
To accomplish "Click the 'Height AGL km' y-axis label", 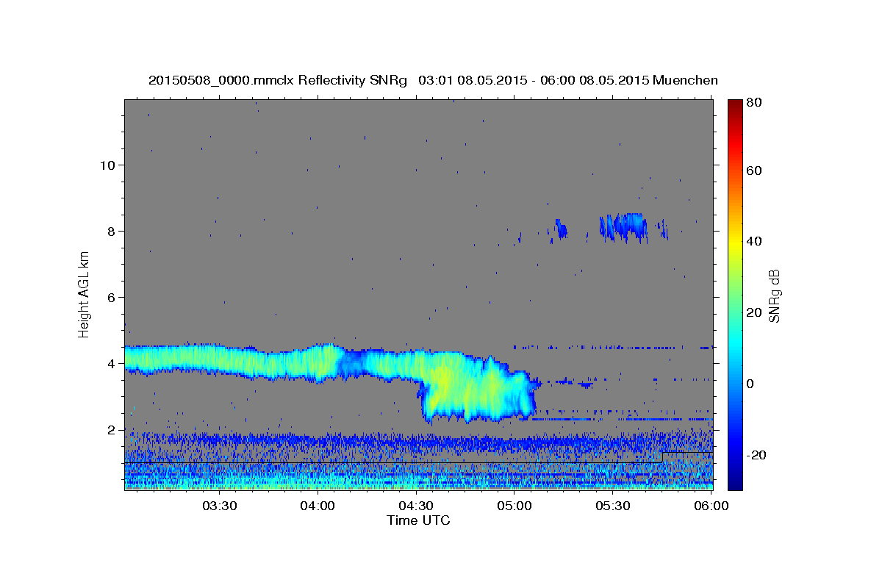I will click(x=84, y=294).
